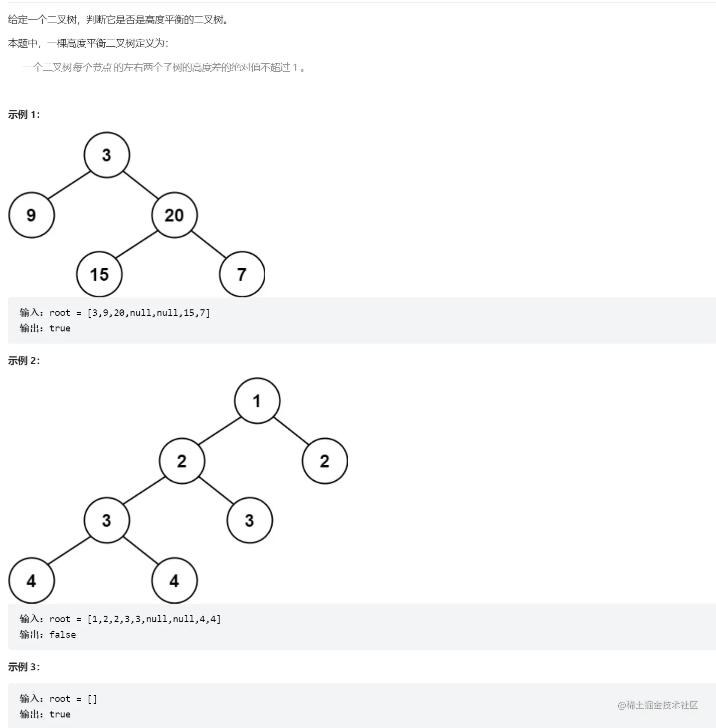716x728 pixels.
Task: Click the 示例 3 heading
Action: [24, 667]
